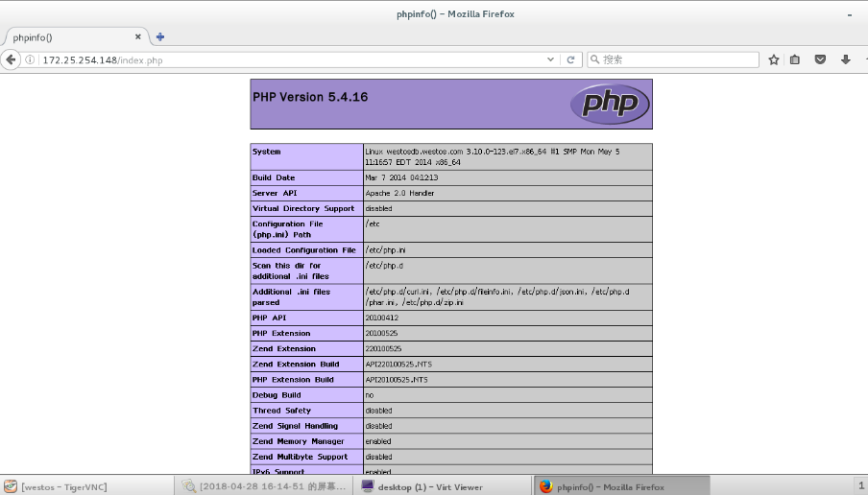
Task: Click the 'Debug Build' row label
Action: click(x=277, y=395)
